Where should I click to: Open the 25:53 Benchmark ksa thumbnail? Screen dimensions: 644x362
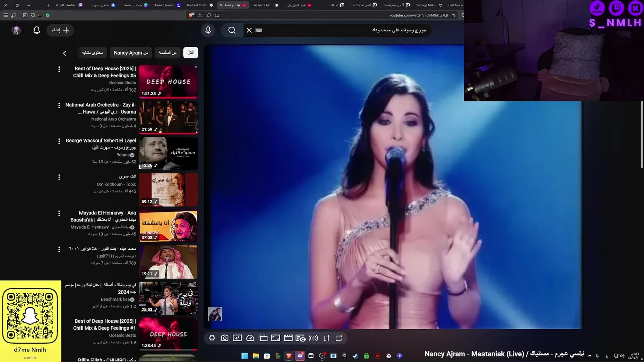point(168,298)
